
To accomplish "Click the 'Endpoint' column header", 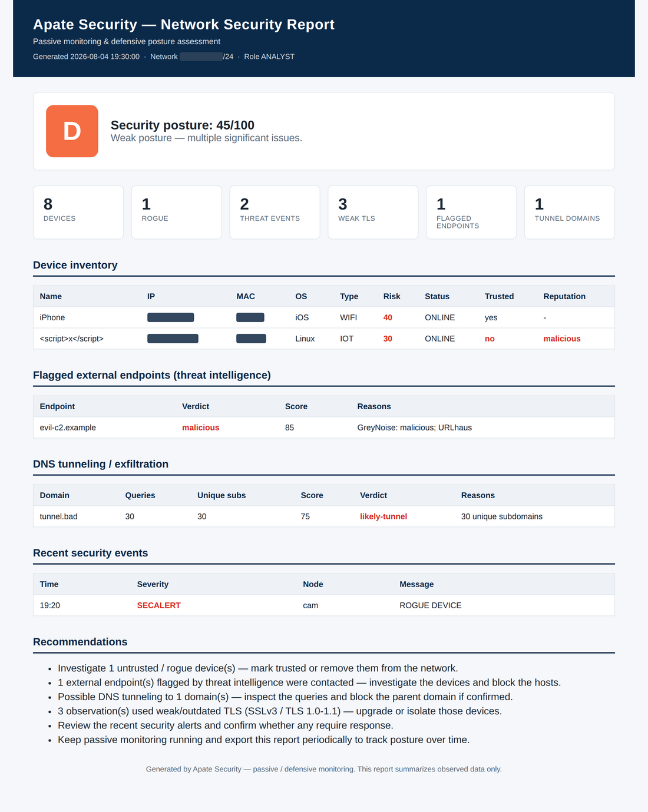I will click(57, 406).
